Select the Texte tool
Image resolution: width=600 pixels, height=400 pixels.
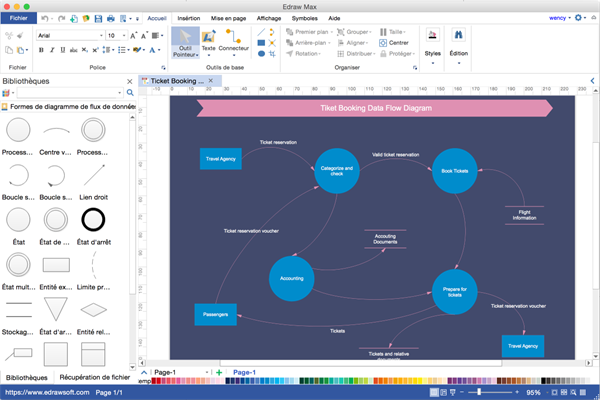tap(208, 40)
